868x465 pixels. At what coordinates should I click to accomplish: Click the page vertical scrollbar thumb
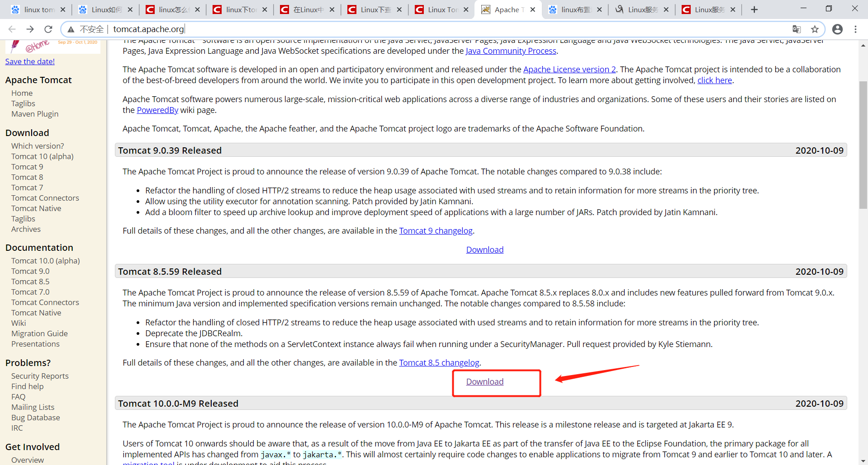click(863, 145)
